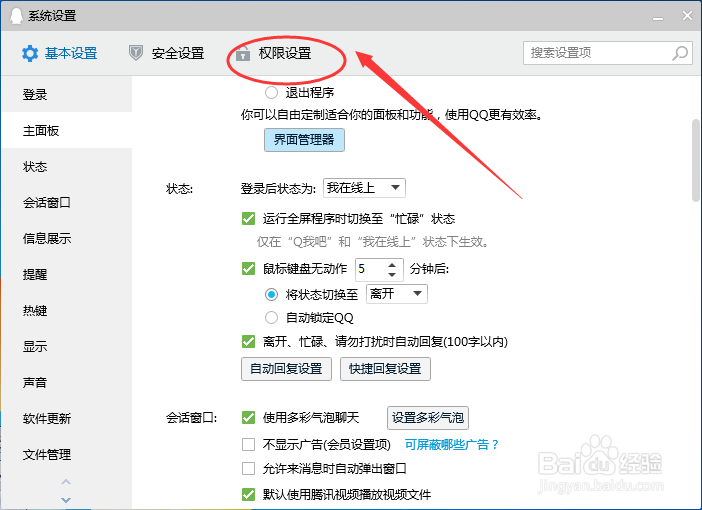Toggle 鼠标键盘无动作 checkbox
Image resolution: width=702 pixels, height=510 pixels.
pos(248,268)
